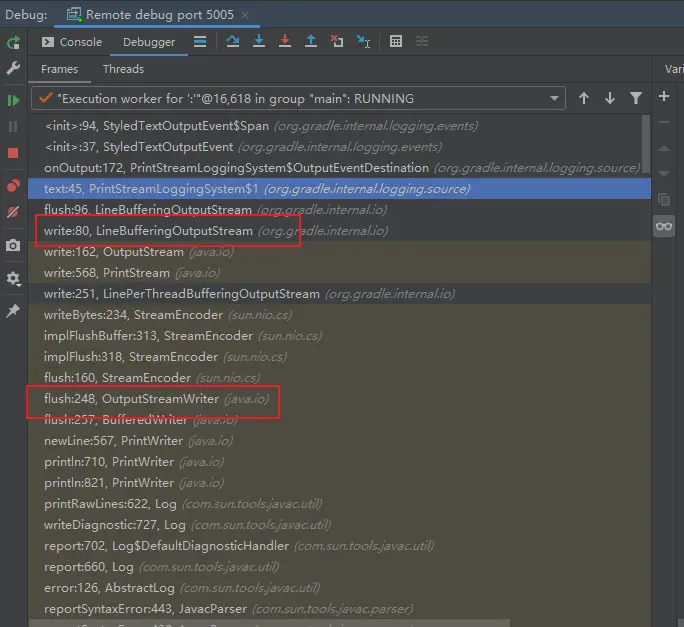
Task: Toggle frames filter funnel icon
Action: [x=636, y=98]
